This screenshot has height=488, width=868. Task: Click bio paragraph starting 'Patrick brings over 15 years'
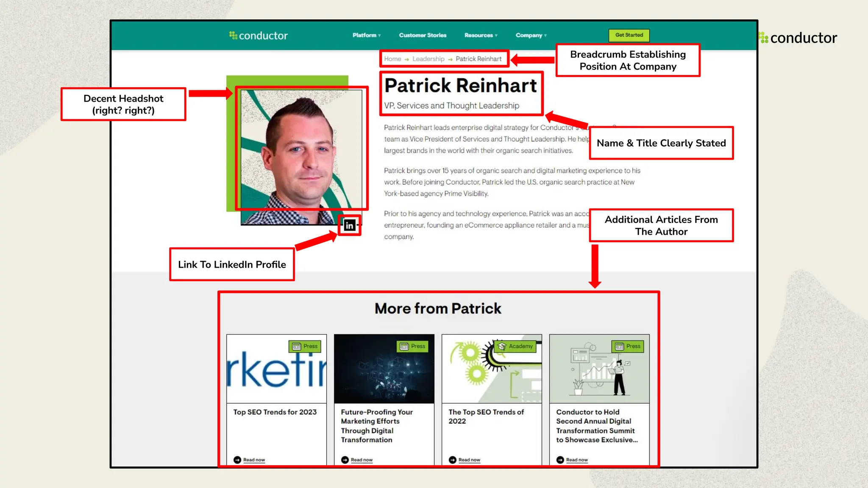point(512,182)
